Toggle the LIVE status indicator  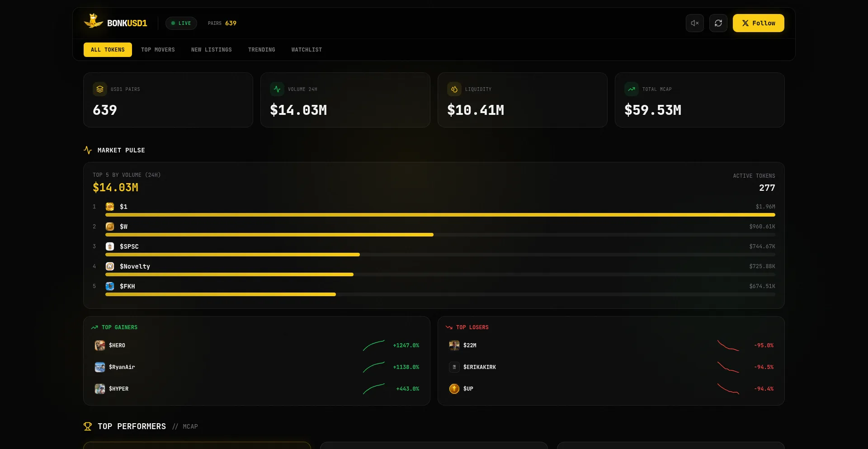(x=181, y=23)
